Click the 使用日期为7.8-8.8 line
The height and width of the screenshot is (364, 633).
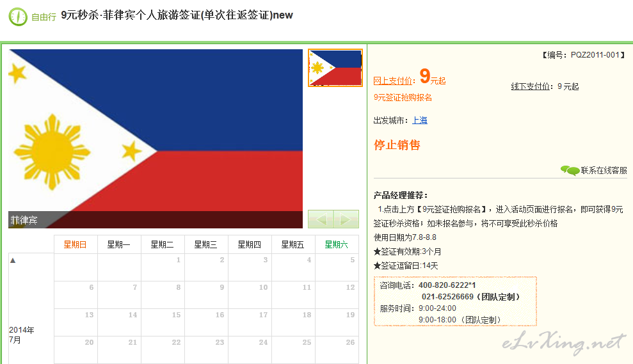[x=405, y=237]
